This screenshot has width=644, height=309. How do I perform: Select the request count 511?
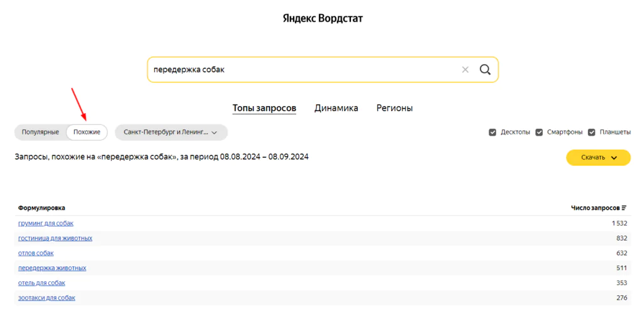pos(622,268)
